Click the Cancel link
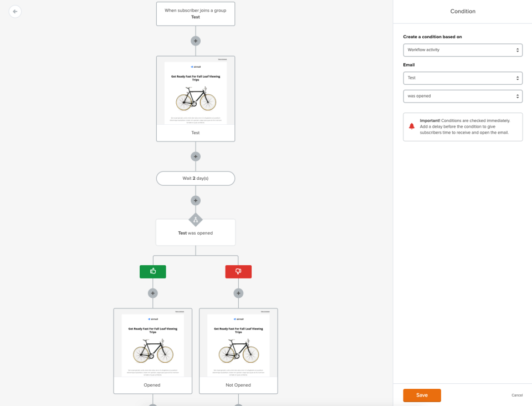 (517, 395)
